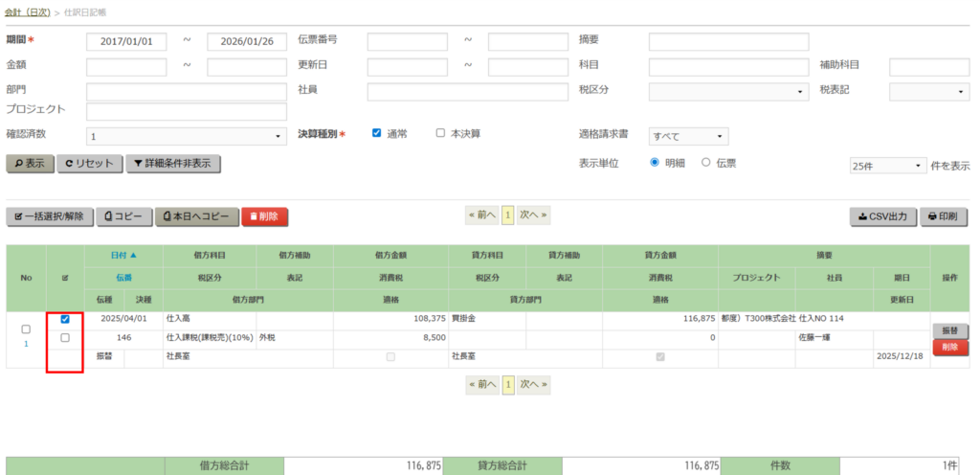Hide the detailed conditions with 詳細条件非表示
The width and height of the screenshot is (980, 475).
pos(174,164)
